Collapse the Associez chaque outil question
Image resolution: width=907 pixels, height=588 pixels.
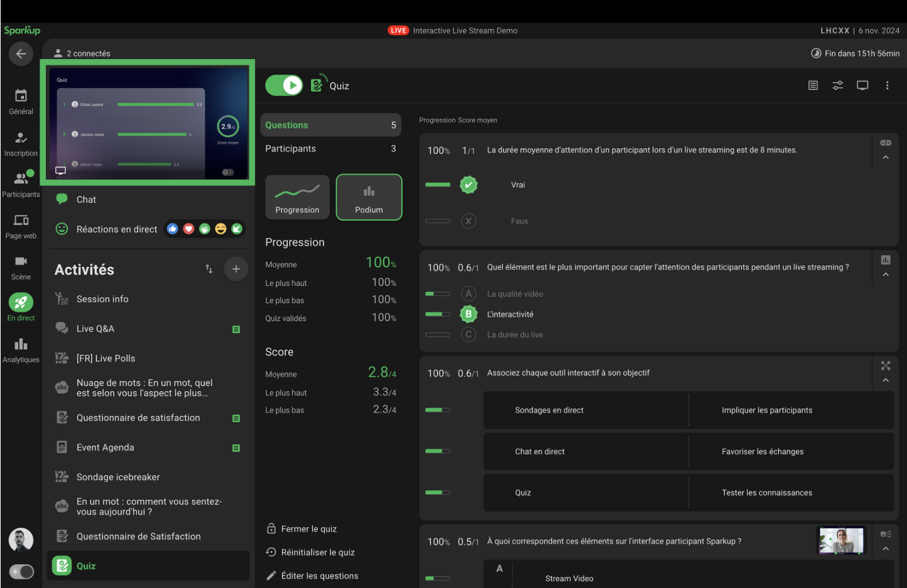click(x=886, y=381)
